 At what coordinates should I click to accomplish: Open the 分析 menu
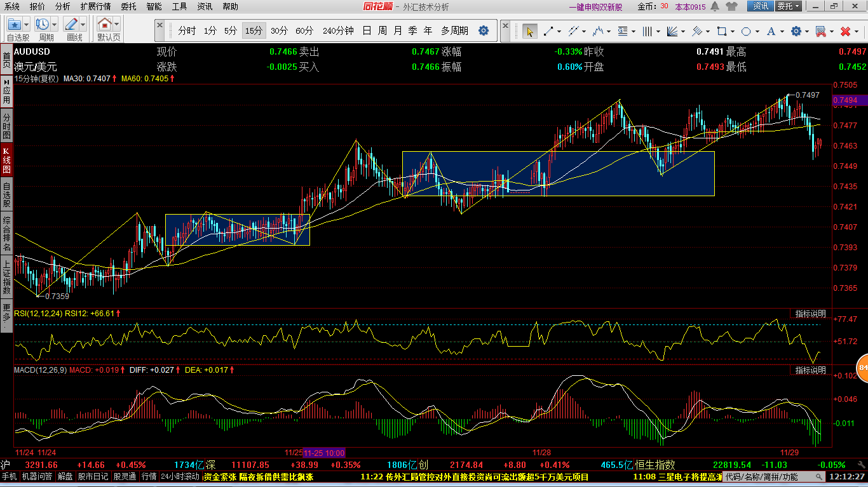coord(63,6)
